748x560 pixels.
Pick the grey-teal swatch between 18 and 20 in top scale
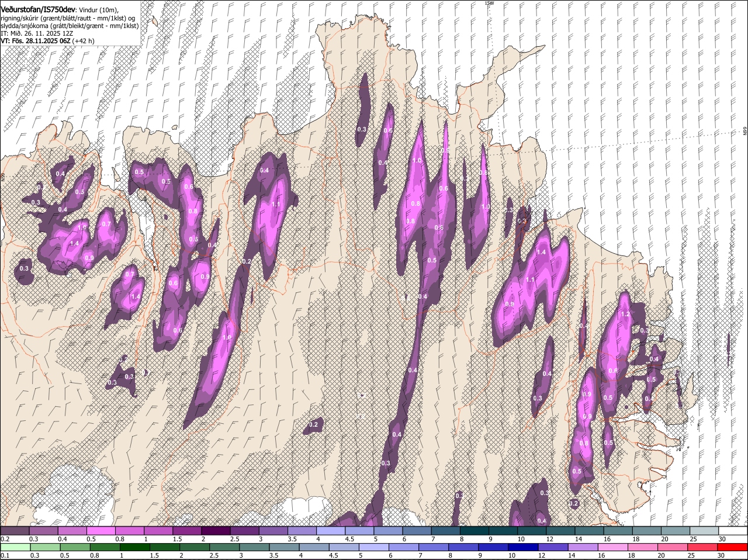(647, 531)
